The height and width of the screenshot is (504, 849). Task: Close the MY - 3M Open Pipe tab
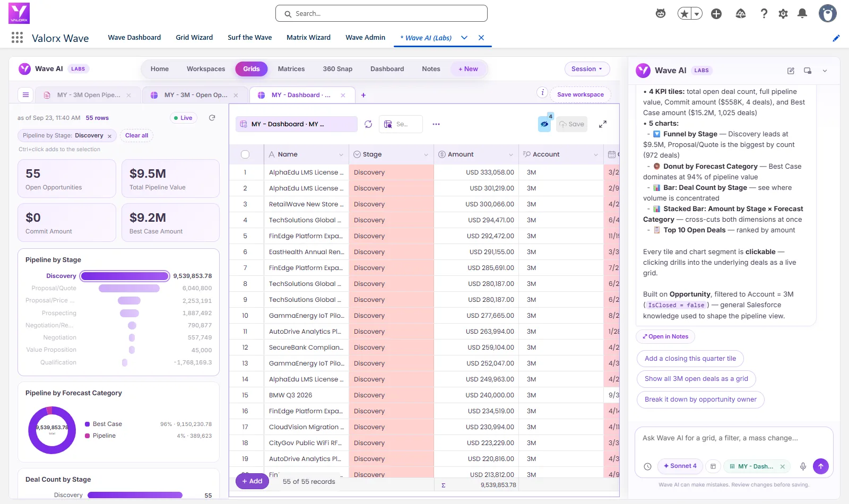point(128,95)
